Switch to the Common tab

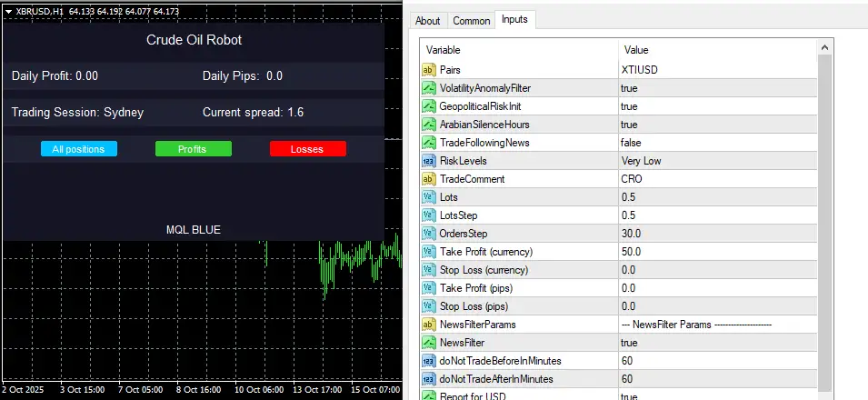tap(471, 21)
